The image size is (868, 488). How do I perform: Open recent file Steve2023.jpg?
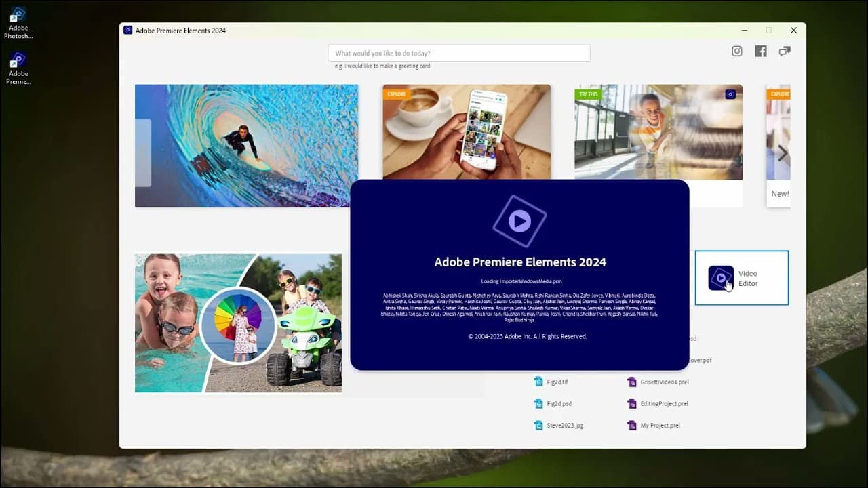pyautogui.click(x=565, y=425)
